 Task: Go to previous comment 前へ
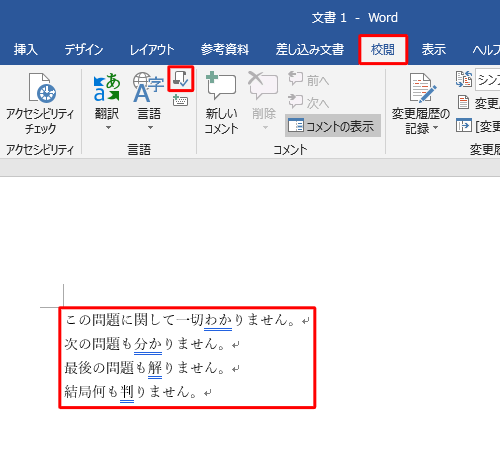click(x=309, y=80)
